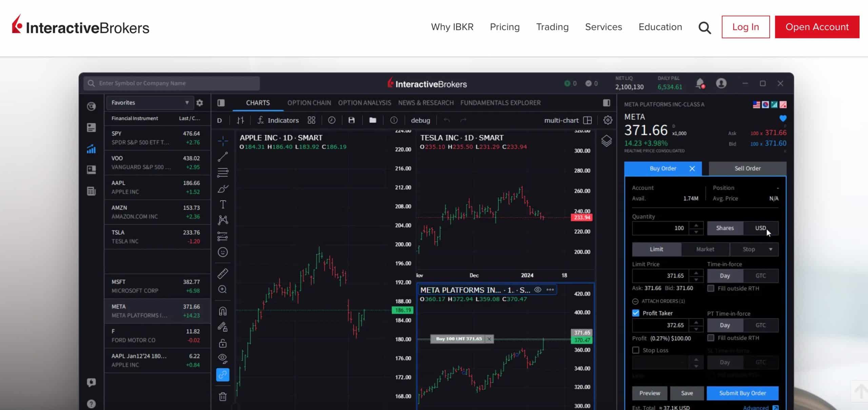Click the trash can delete drawings icon
Screen dimensions: 868x410
click(x=223, y=396)
